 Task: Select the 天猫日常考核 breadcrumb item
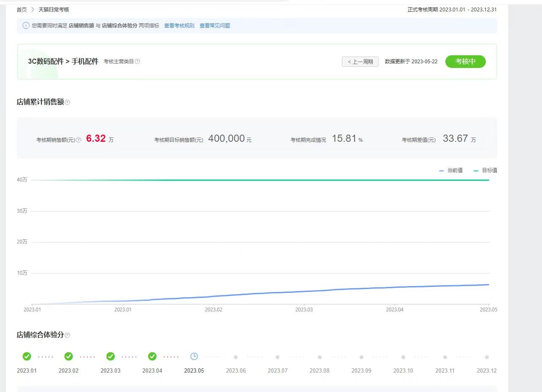click(x=54, y=9)
